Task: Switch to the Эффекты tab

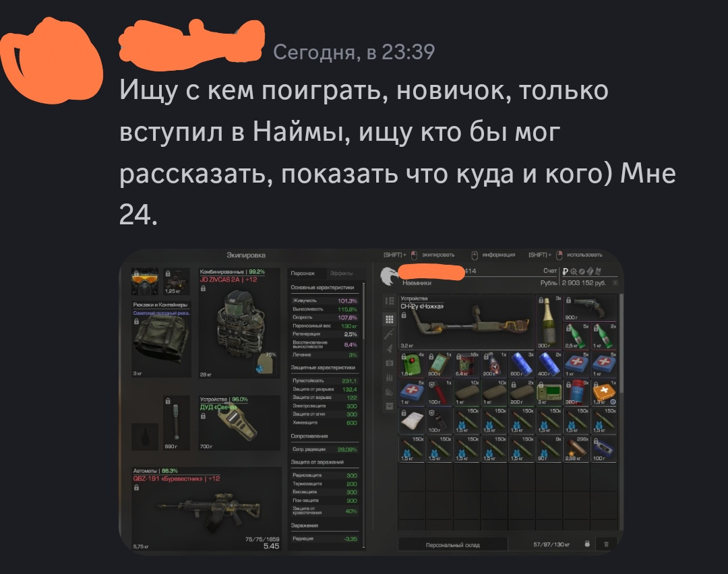Action: pos(341,274)
